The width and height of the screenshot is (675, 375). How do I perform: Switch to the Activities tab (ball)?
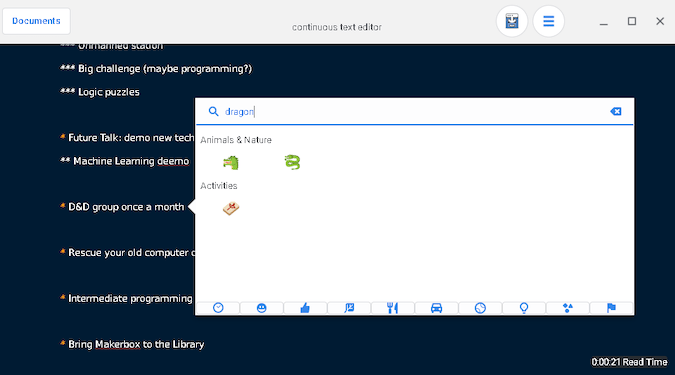(480, 308)
